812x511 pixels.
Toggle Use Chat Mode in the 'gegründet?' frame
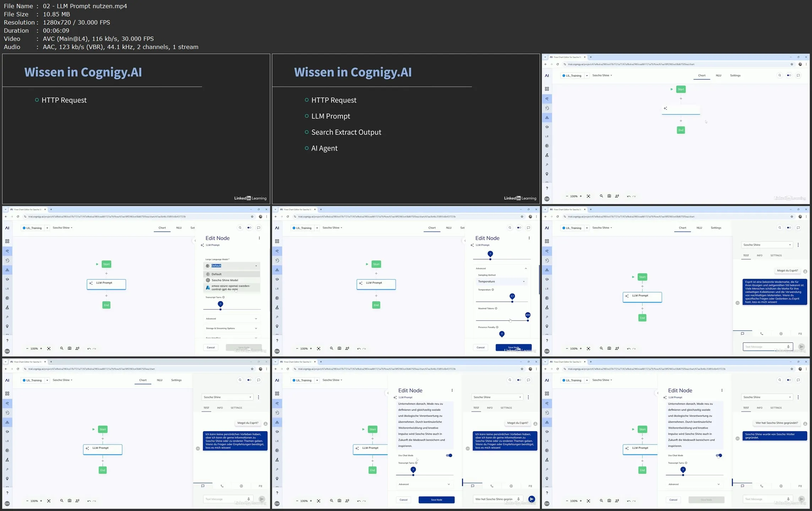719,455
